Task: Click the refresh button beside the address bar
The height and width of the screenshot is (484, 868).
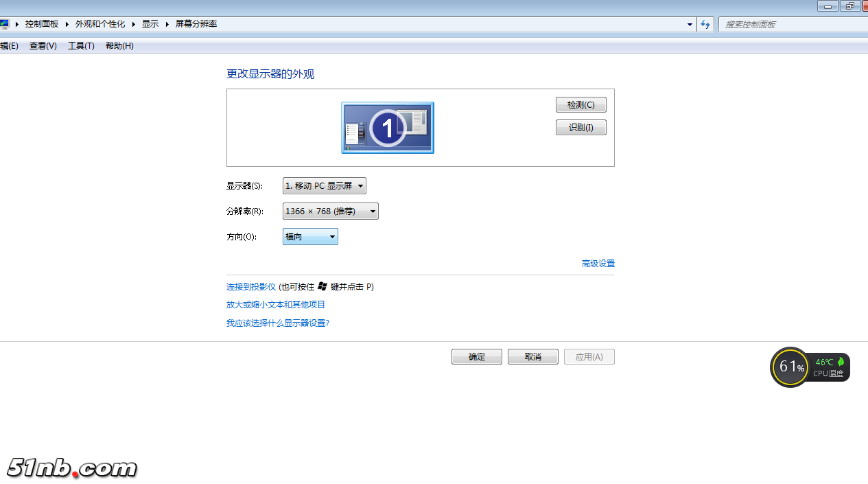Action: [x=705, y=25]
